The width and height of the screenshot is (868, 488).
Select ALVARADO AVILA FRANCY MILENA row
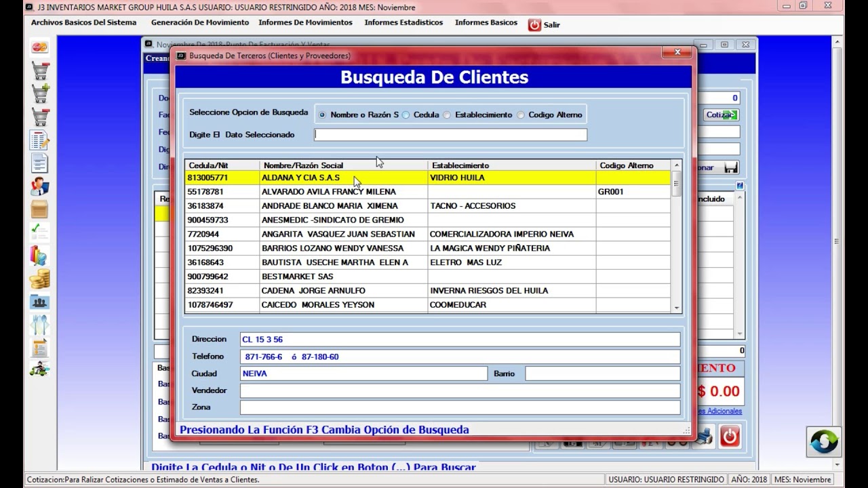(x=428, y=192)
